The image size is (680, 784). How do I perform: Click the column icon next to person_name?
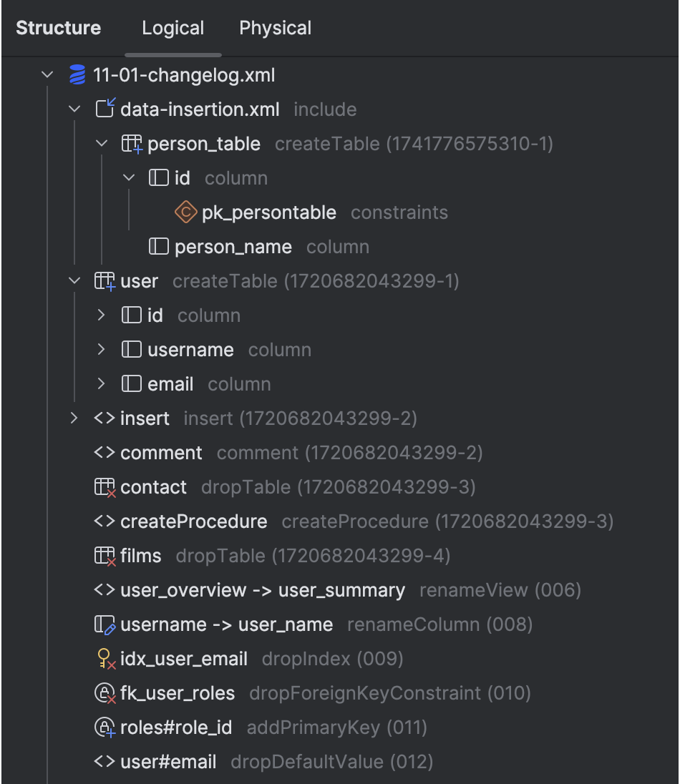pos(158,246)
